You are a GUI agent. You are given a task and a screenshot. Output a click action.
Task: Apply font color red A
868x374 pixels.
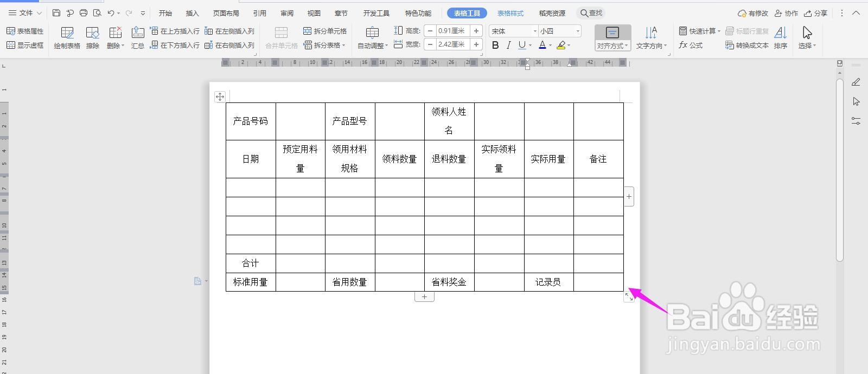pyautogui.click(x=542, y=46)
